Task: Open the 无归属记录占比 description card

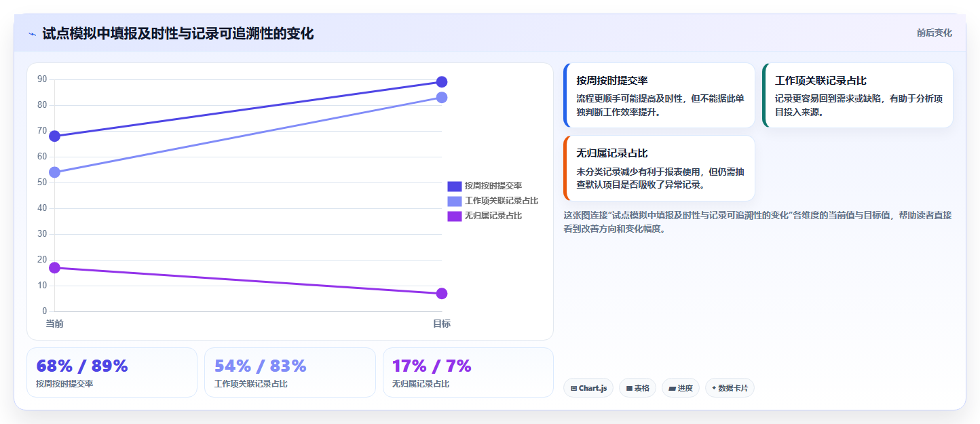Action: point(659,168)
